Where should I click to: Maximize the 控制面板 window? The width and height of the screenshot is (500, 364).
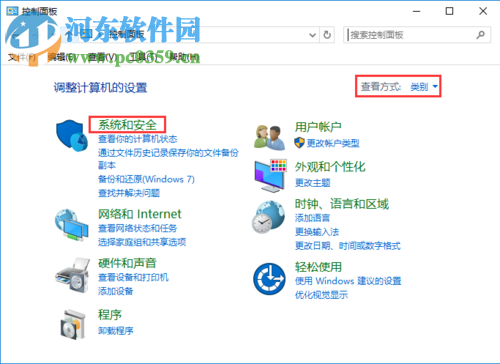pos(449,11)
